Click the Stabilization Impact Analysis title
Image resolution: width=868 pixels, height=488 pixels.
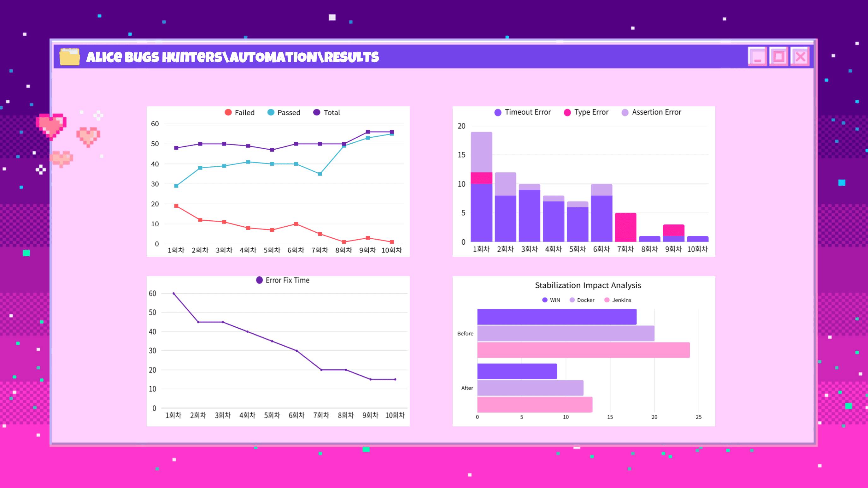click(x=588, y=285)
